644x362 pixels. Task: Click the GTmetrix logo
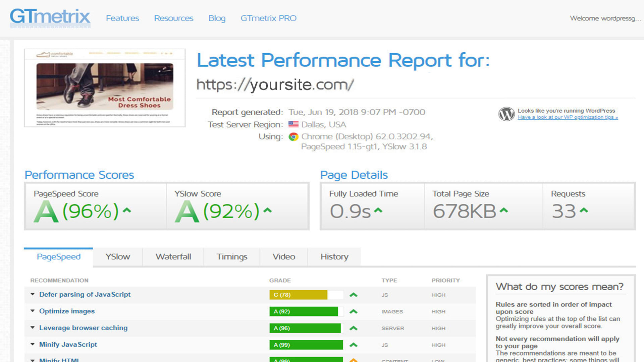(50, 17)
